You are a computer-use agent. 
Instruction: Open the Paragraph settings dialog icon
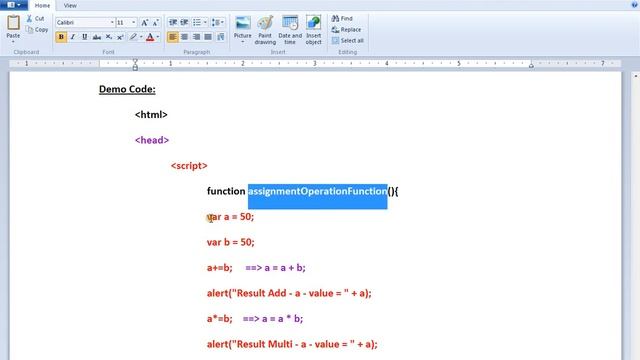tap(221, 37)
